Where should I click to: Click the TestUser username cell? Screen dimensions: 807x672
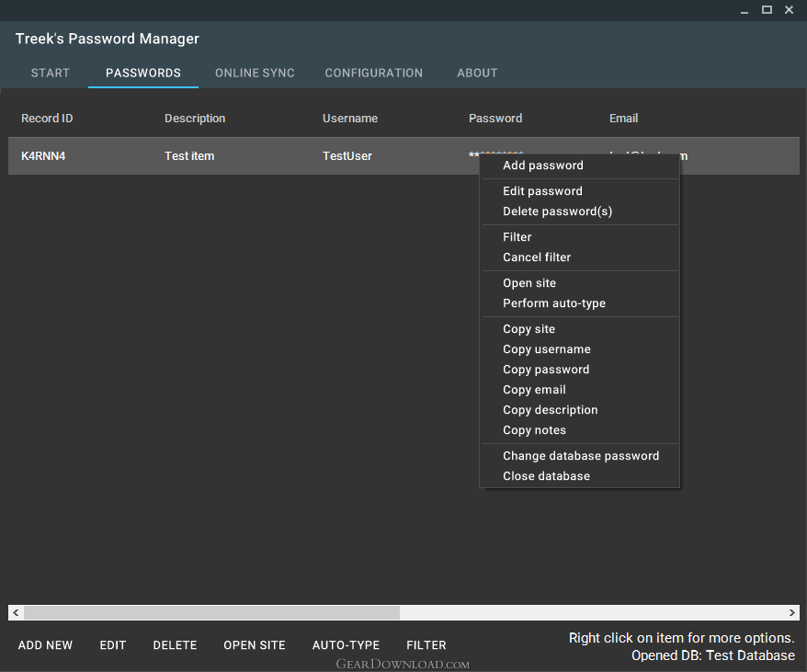pos(347,156)
